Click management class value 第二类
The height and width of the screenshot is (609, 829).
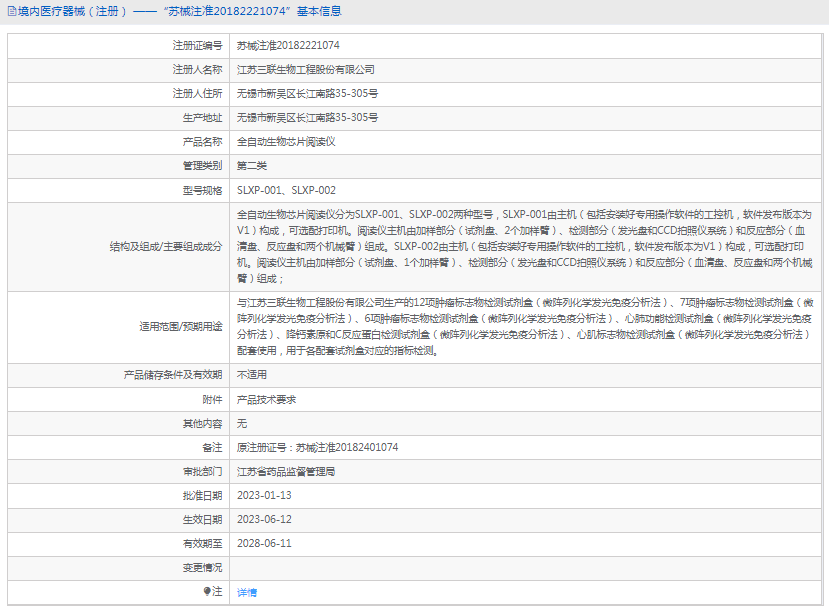pyautogui.click(x=252, y=166)
